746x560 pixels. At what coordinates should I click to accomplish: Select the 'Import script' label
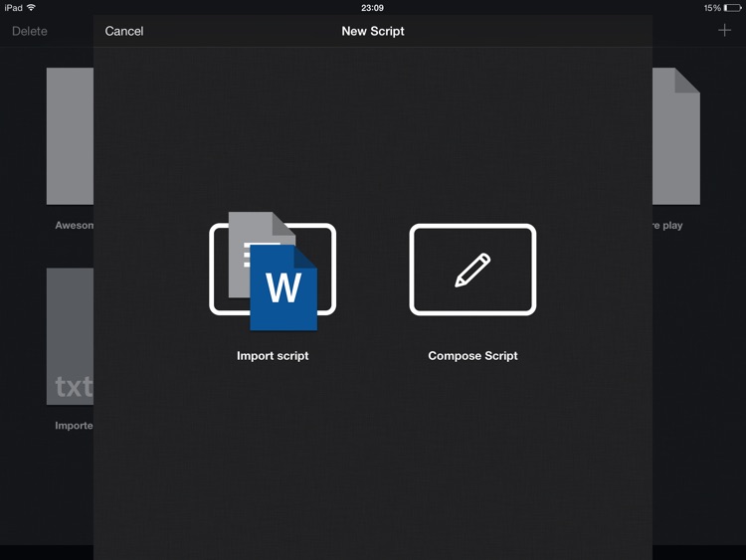[x=273, y=356]
